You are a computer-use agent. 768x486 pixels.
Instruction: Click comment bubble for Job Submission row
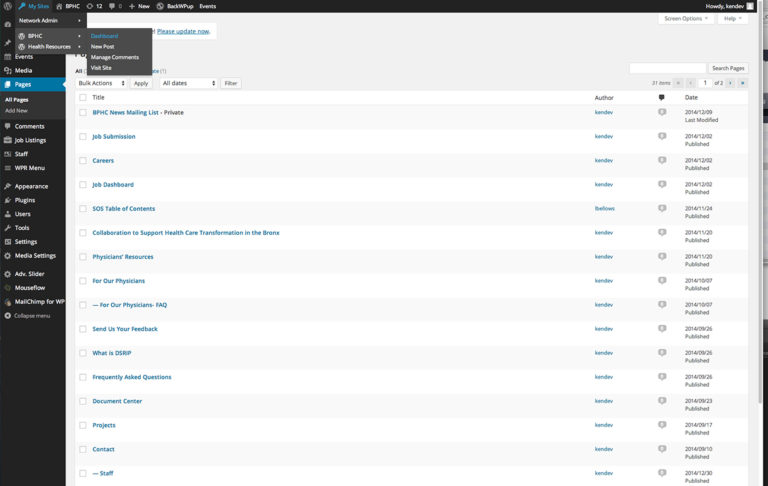[x=661, y=136]
